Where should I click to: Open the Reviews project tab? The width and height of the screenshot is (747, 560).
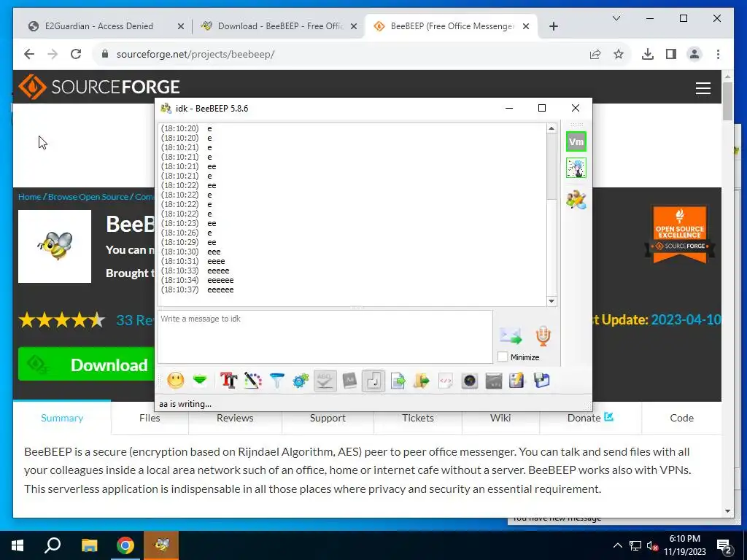coord(235,418)
